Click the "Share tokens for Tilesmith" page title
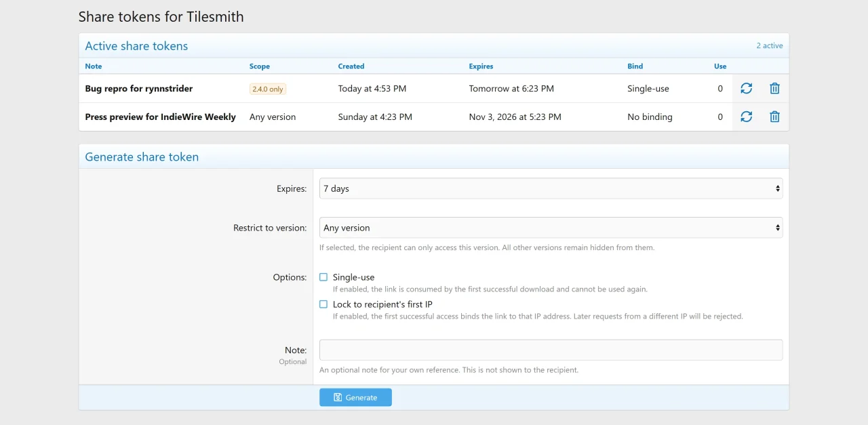The width and height of the screenshot is (868, 425). pyautogui.click(x=161, y=16)
